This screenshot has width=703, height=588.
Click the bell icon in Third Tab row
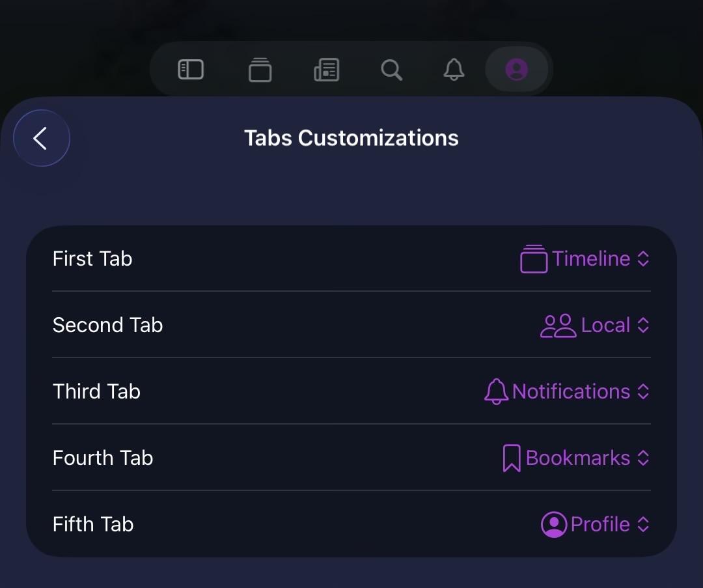point(496,391)
